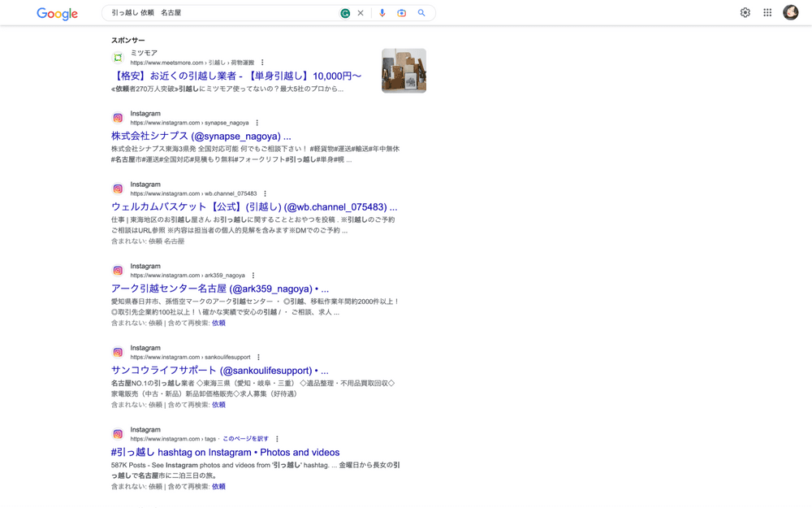This screenshot has height=508, width=812.
Task: Click the Google logo
Action: pos(57,14)
